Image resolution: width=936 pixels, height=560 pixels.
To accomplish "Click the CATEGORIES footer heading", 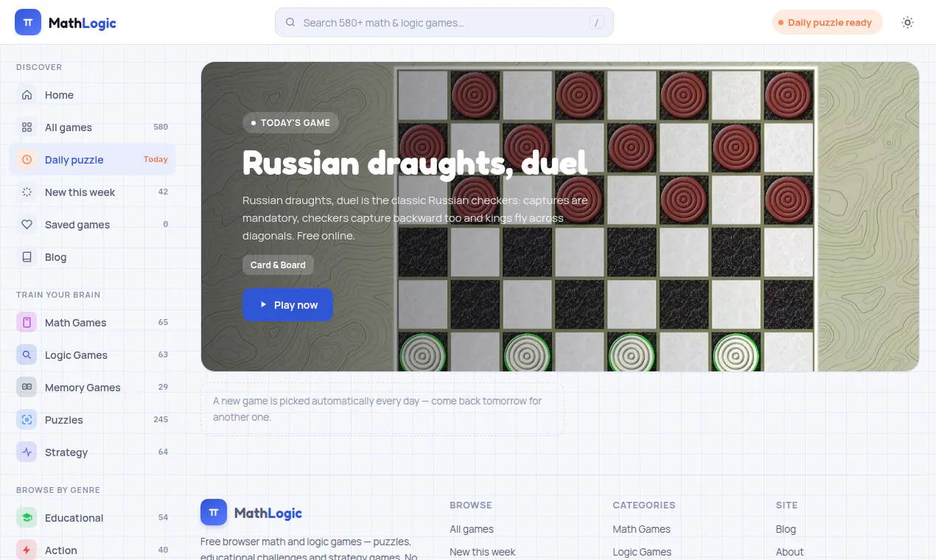I will click(x=644, y=505).
